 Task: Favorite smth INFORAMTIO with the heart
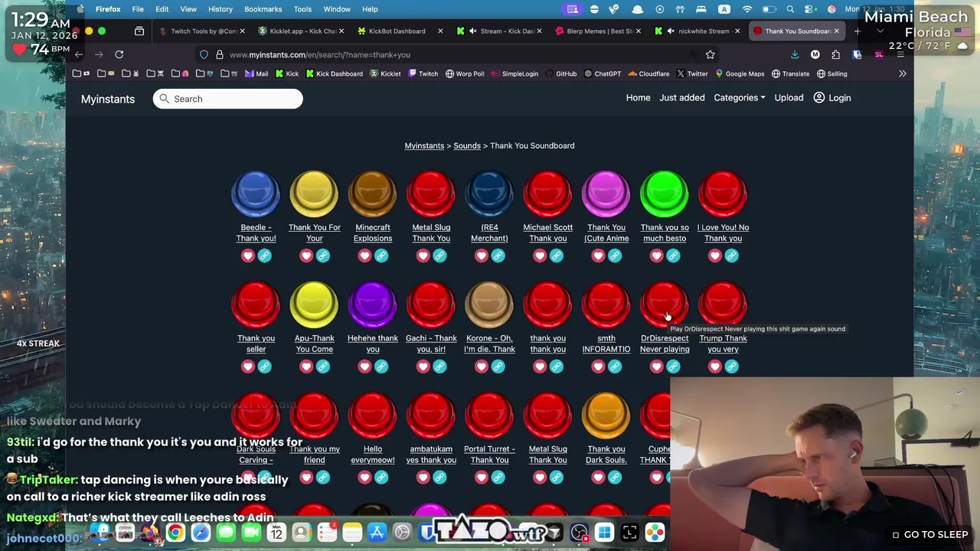click(x=598, y=367)
